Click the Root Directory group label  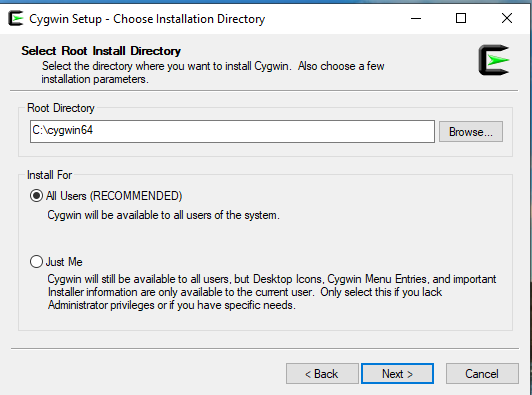[61, 108]
